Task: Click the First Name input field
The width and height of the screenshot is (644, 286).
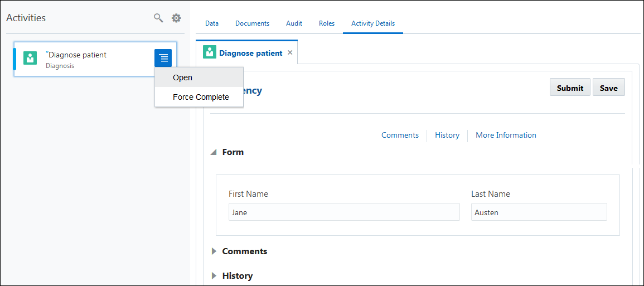Action: tap(344, 212)
